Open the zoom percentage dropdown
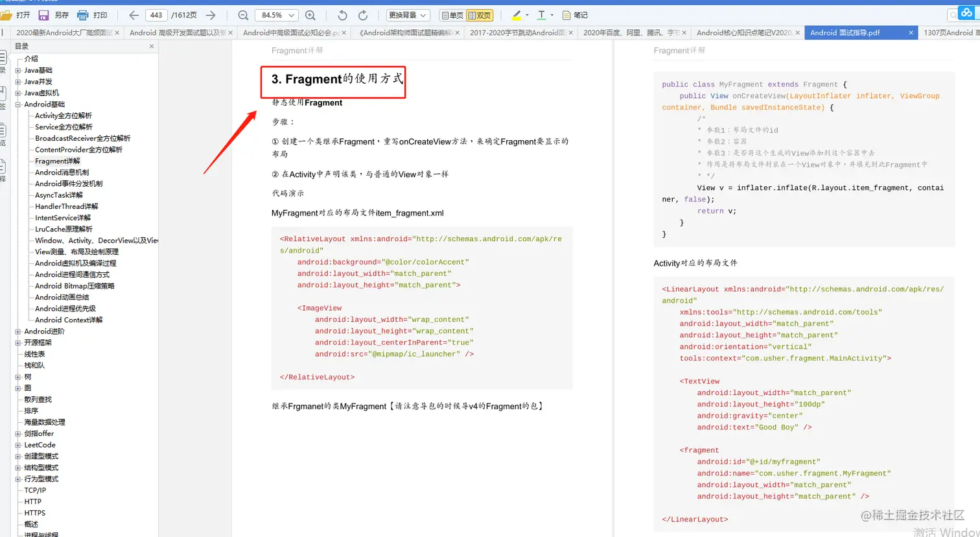 (291, 15)
